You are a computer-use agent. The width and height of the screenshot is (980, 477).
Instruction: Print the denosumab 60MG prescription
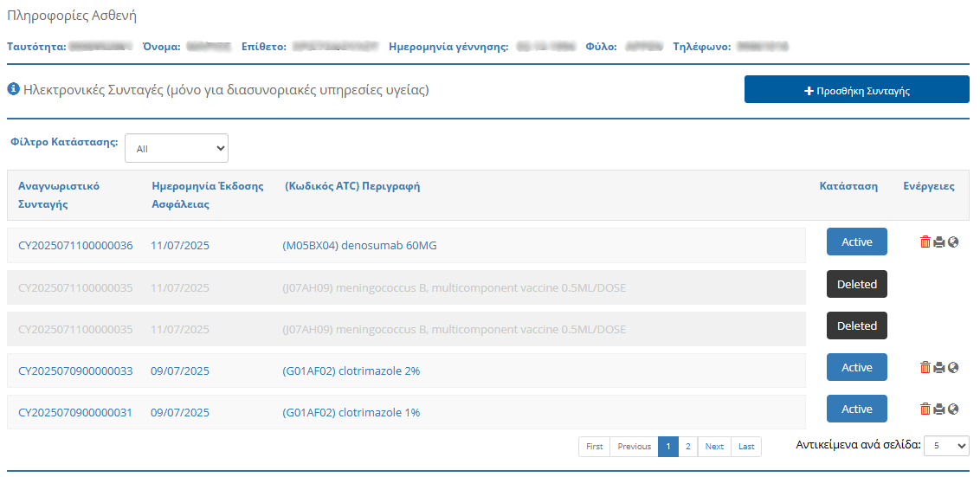pyautogui.click(x=939, y=242)
